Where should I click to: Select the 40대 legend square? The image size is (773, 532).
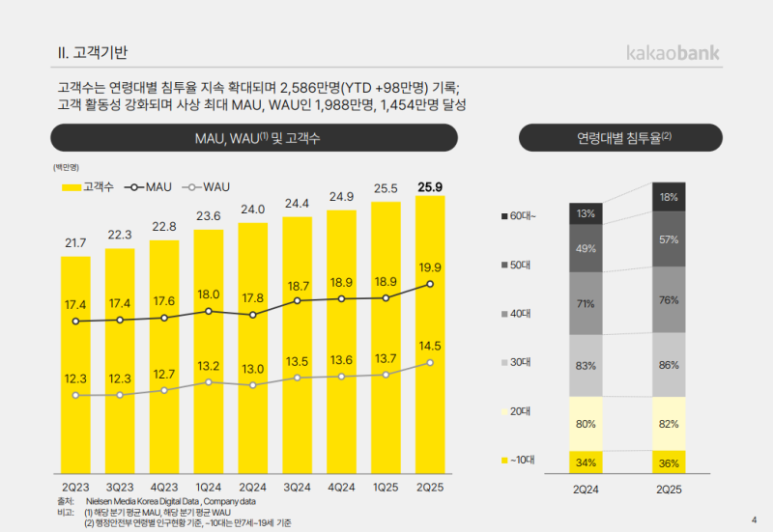[504, 313]
